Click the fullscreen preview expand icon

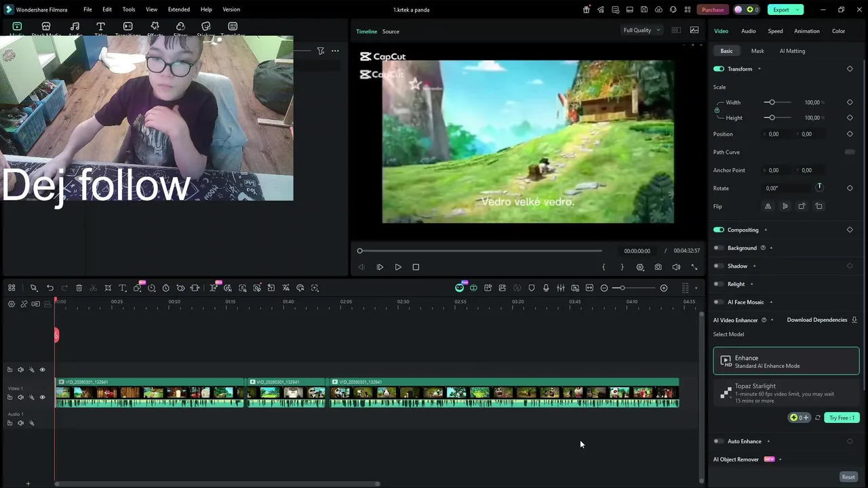click(x=694, y=267)
